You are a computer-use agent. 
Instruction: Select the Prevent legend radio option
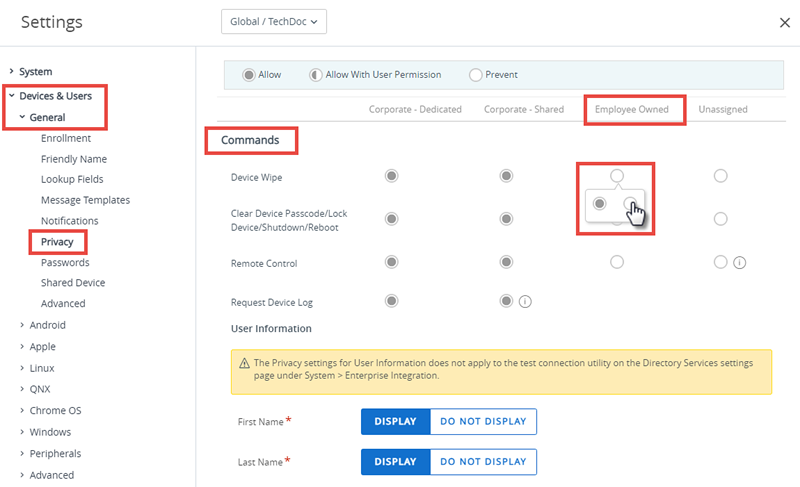[476, 75]
